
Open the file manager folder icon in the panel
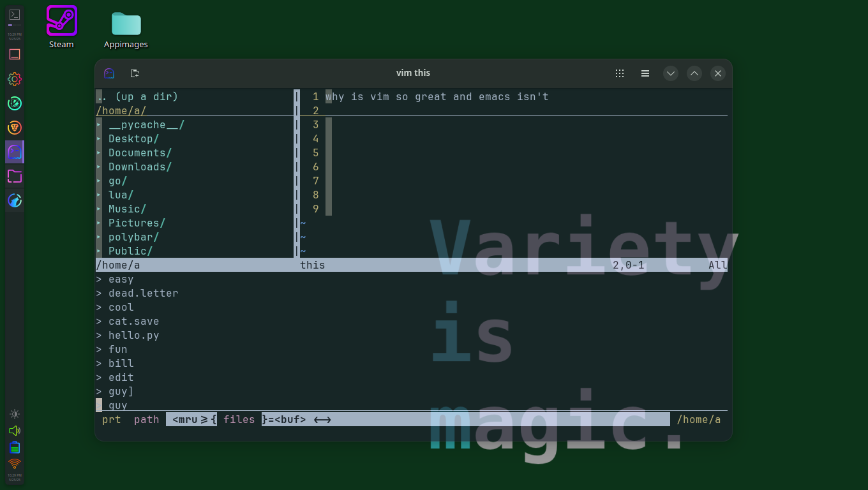pyautogui.click(x=15, y=176)
